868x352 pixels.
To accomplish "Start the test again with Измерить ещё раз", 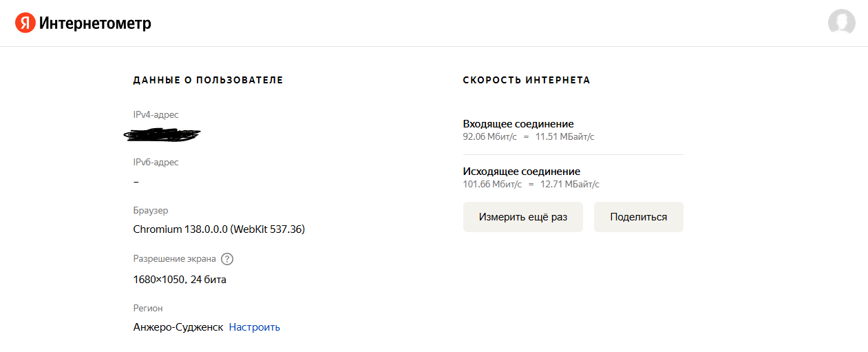I will click(523, 217).
